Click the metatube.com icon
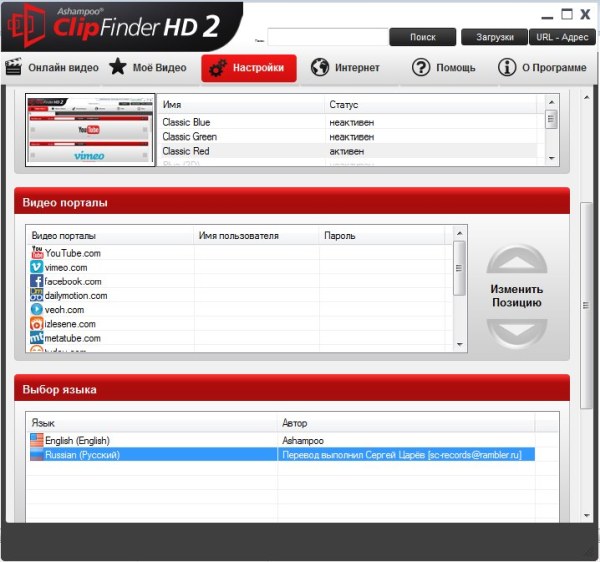The width and height of the screenshot is (600, 562). click(37, 338)
